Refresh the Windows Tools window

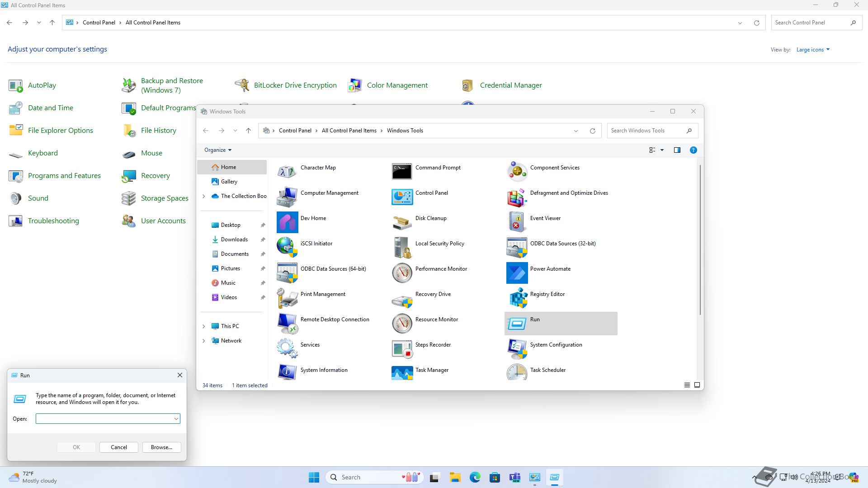(593, 131)
